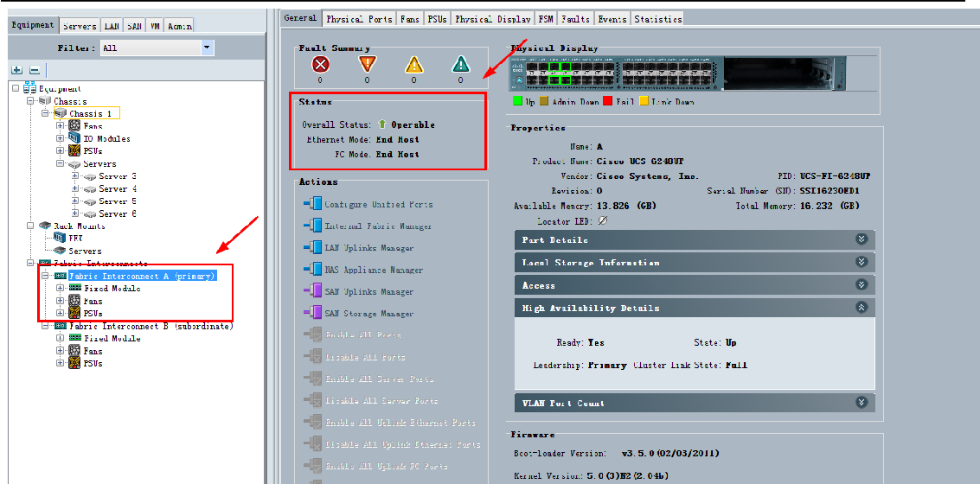980x484 pixels.
Task: Click the NAS Appliance Manager link
Action: click(x=374, y=270)
